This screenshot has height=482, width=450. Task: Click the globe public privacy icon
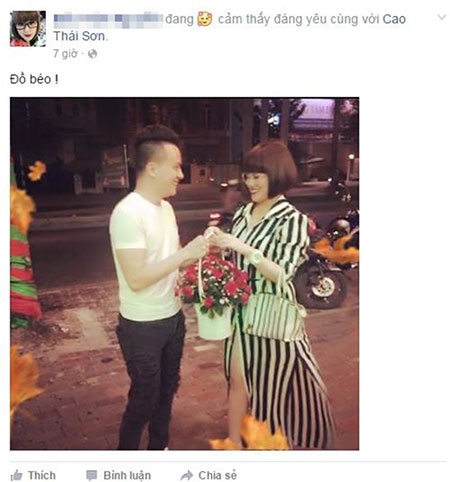pyautogui.click(x=92, y=54)
